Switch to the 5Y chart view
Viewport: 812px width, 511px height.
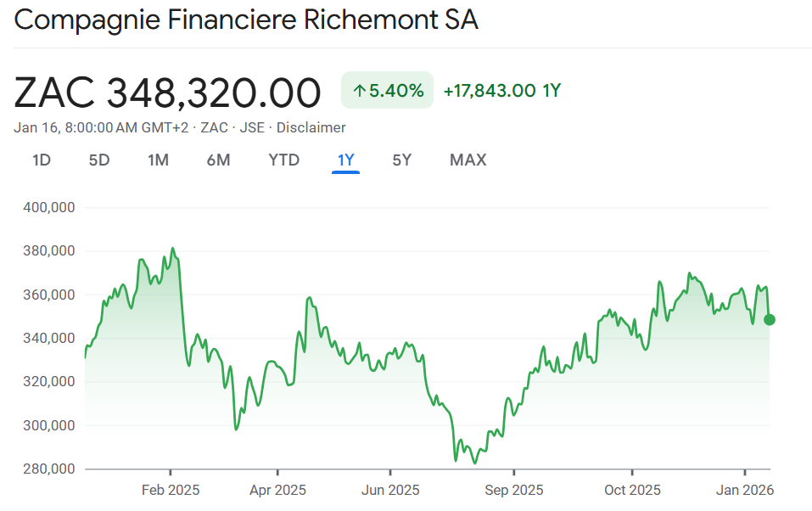(401, 160)
